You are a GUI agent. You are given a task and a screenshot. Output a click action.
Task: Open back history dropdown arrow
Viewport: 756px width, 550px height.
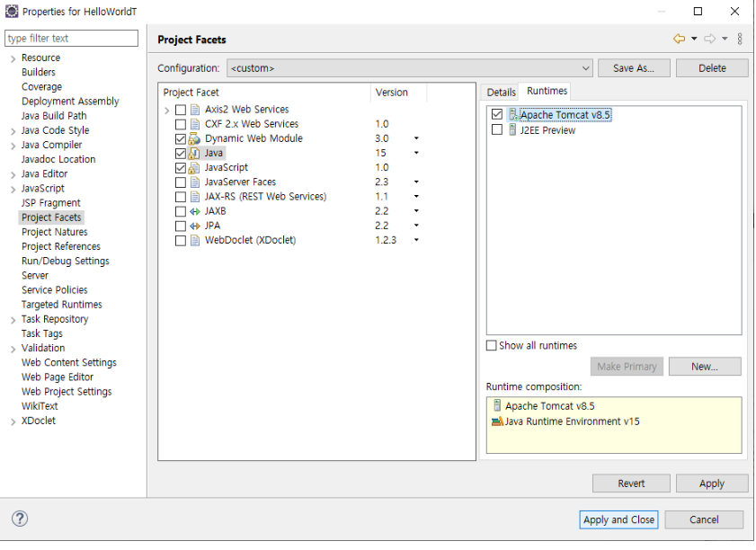(694, 39)
